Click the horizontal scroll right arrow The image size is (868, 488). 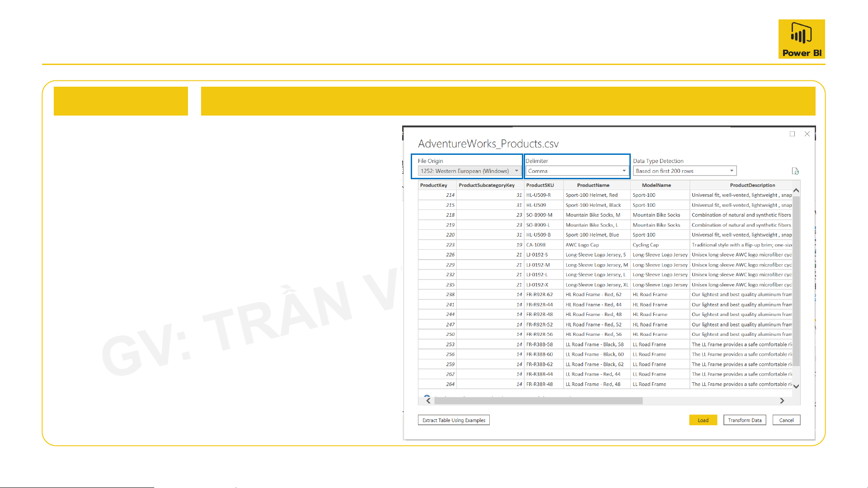pyautogui.click(x=782, y=401)
